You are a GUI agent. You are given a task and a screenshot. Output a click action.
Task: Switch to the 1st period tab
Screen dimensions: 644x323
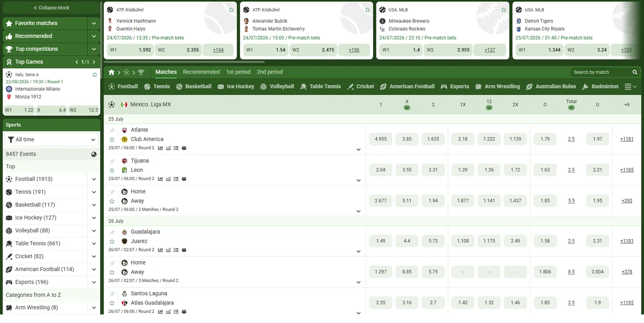238,72
